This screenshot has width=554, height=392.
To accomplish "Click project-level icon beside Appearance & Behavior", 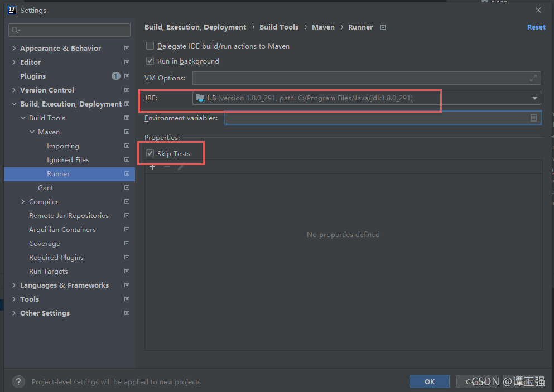I will click(x=127, y=48).
